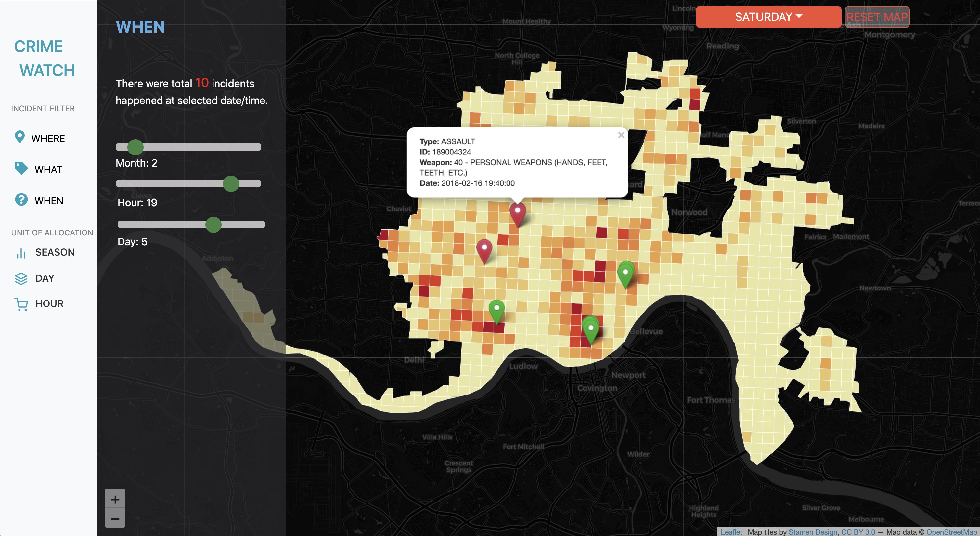
Task: Select the SEASON bar-chart allocation icon
Action: pos(21,252)
